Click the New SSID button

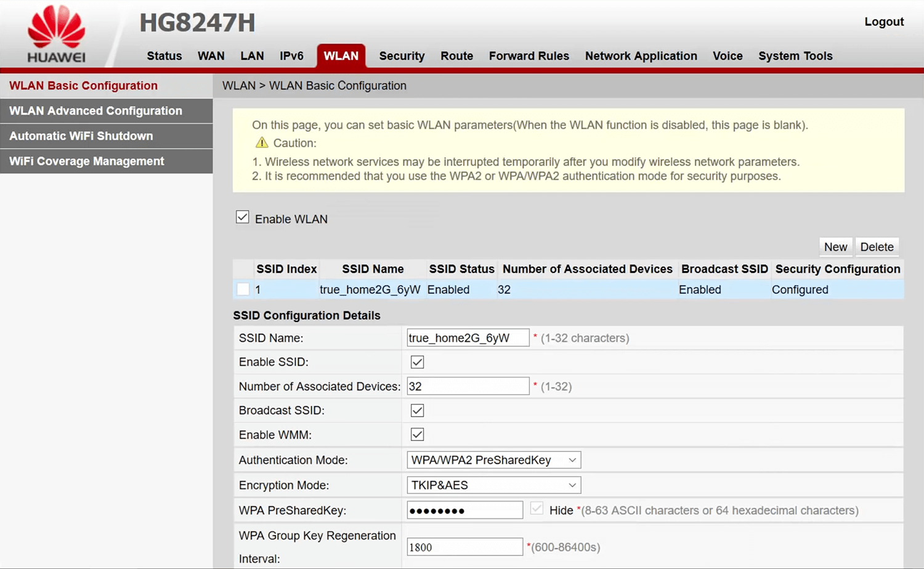pyautogui.click(x=835, y=247)
